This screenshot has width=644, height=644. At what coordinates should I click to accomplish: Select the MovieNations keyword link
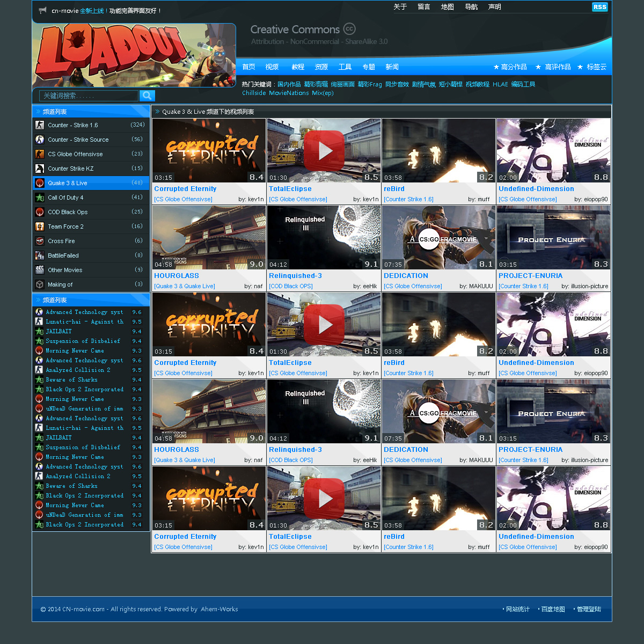pos(289,93)
